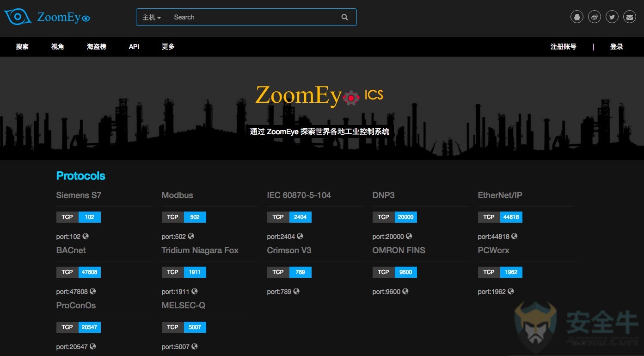Click the TCP 789 port badge
This screenshot has width=644, height=356.
tap(289, 272)
